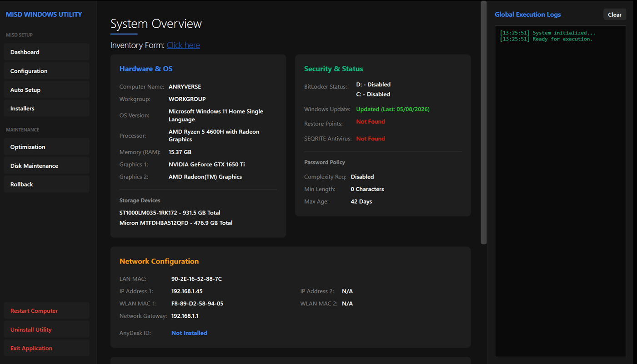The height and width of the screenshot is (364, 637).
Task: Open Disk Maintenance from the sidebar
Action: pos(46,166)
